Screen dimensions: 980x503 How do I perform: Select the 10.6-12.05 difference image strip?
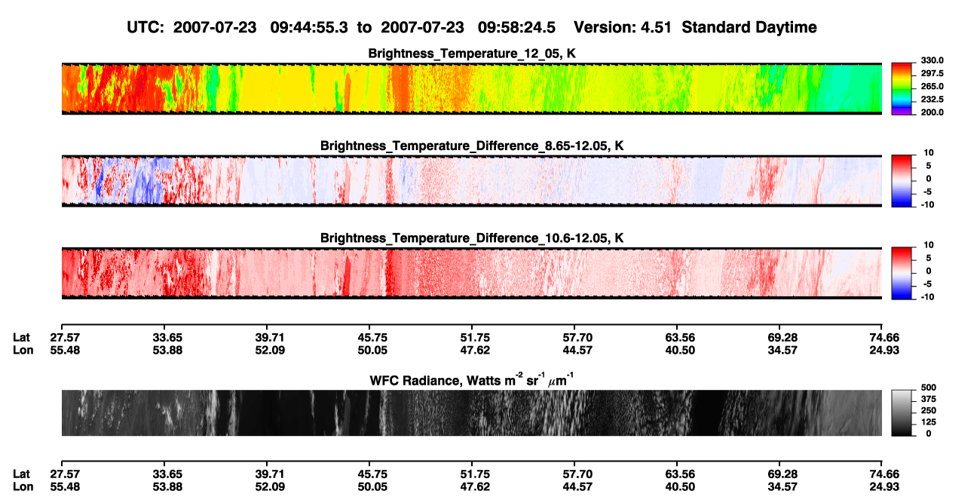point(472,273)
